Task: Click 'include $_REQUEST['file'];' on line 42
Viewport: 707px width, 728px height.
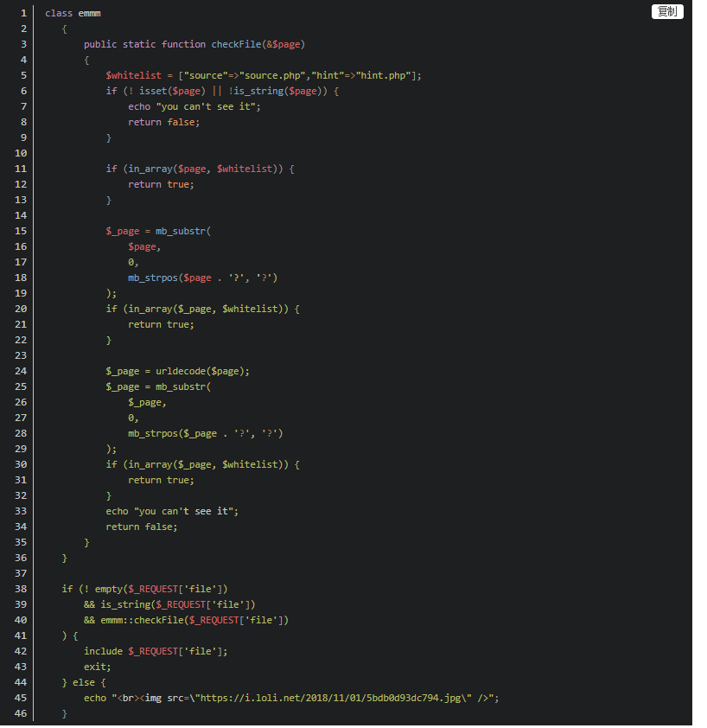Action: 156,651
